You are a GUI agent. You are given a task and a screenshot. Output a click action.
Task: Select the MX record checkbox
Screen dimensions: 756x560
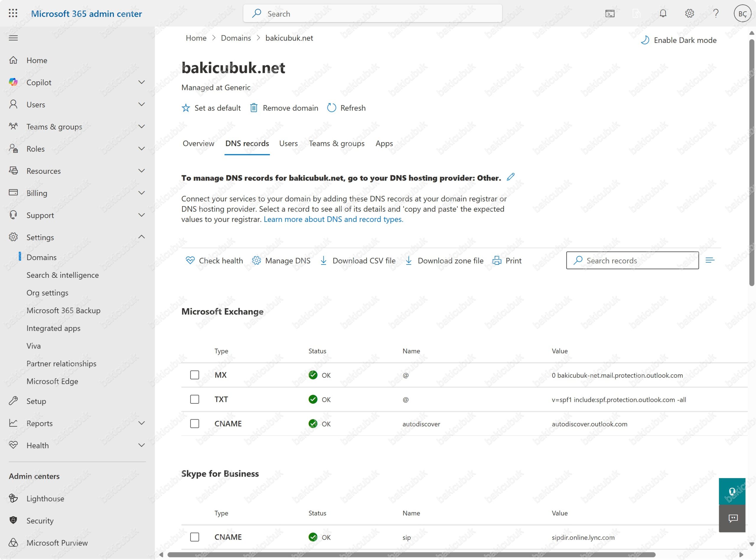(194, 375)
